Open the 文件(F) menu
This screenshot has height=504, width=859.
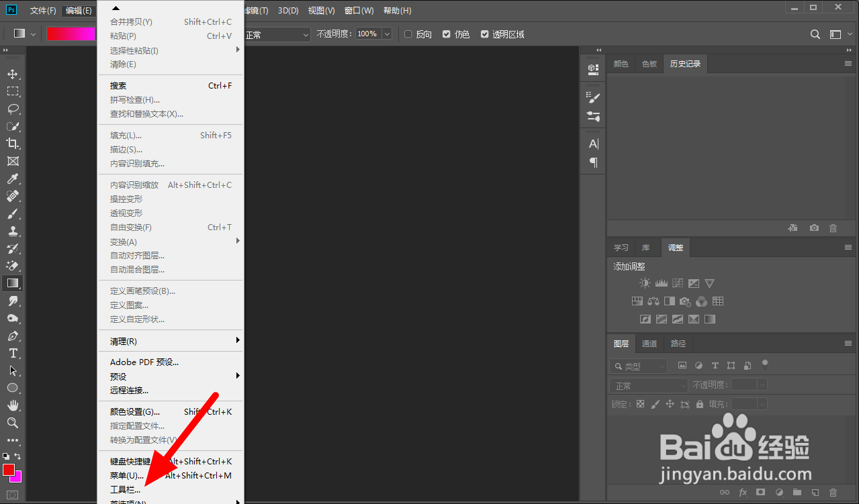[x=43, y=11]
